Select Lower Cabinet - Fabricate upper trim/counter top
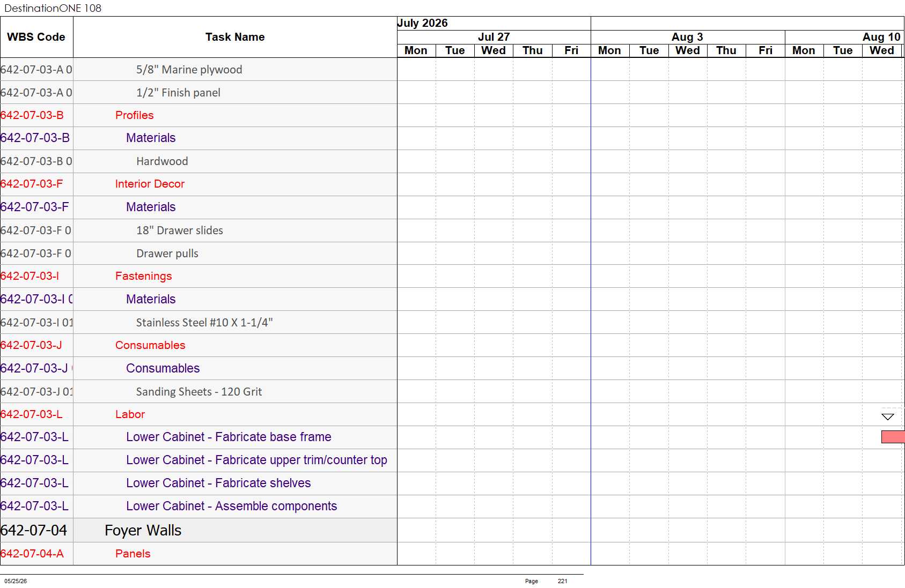Viewport: 905px width, 588px height. [x=256, y=460]
